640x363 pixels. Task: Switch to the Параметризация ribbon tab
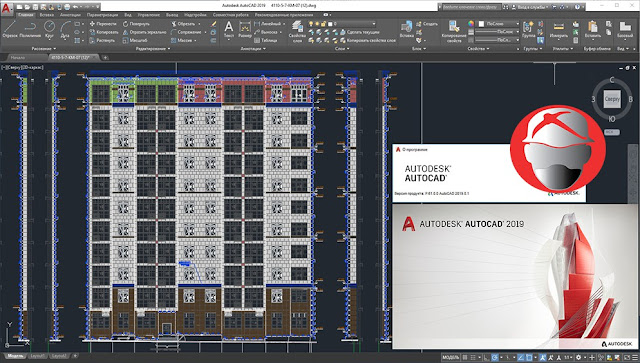102,15
